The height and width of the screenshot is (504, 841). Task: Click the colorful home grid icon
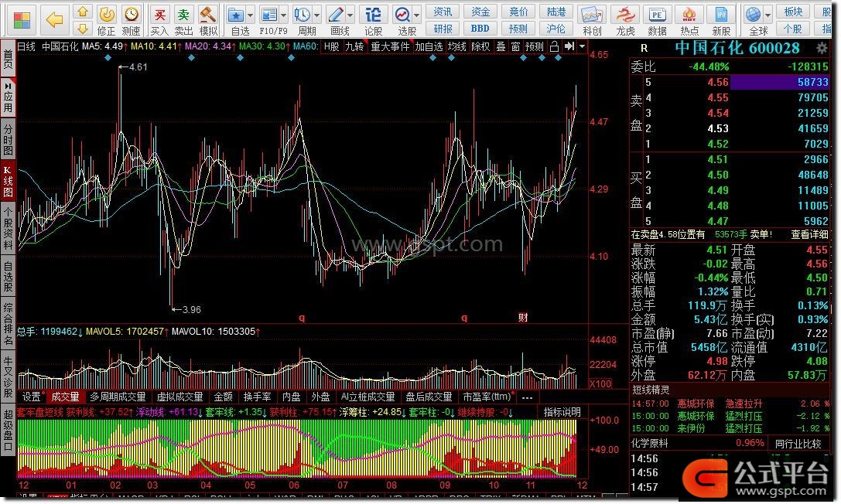pyautogui.click(x=22, y=20)
